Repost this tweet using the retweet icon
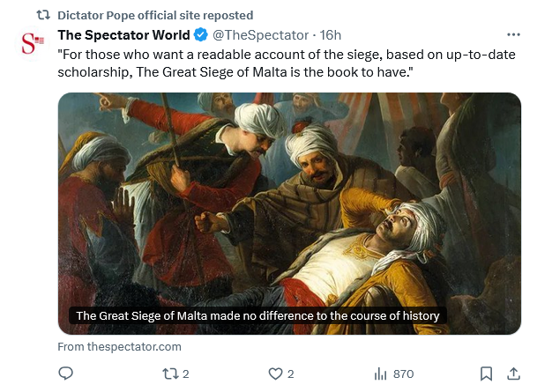This screenshot has width=537, height=392. (x=170, y=374)
